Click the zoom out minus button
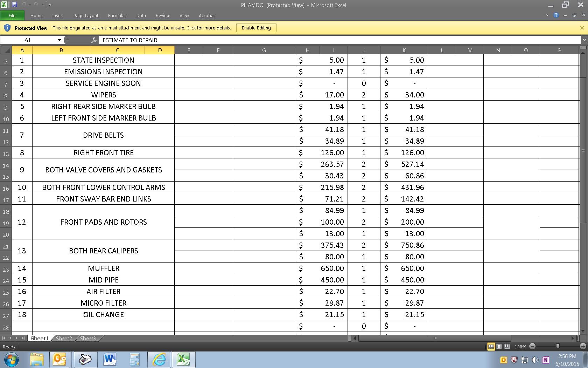 [x=532, y=346]
